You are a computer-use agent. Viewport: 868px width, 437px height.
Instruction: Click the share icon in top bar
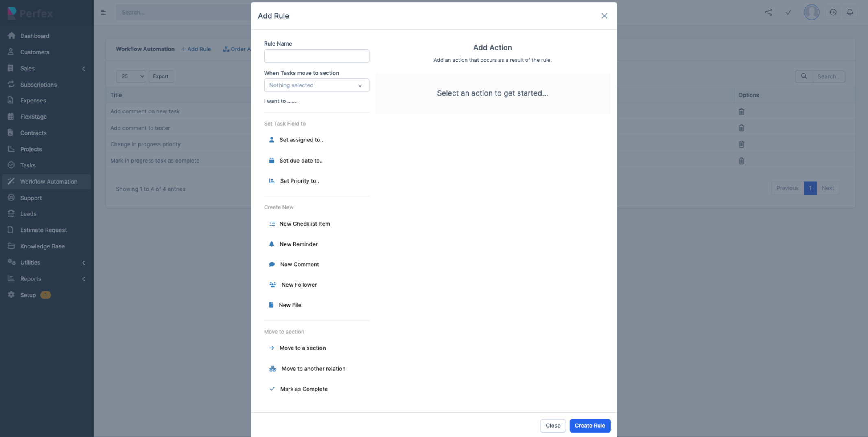coord(768,12)
